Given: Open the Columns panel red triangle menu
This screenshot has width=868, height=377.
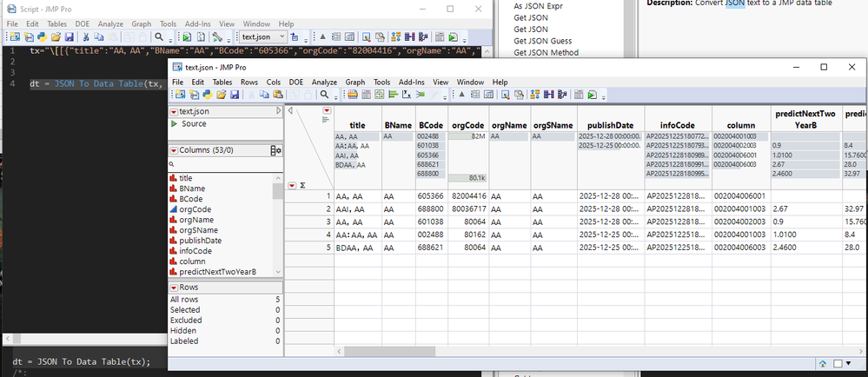Looking at the screenshot, I should [x=174, y=150].
